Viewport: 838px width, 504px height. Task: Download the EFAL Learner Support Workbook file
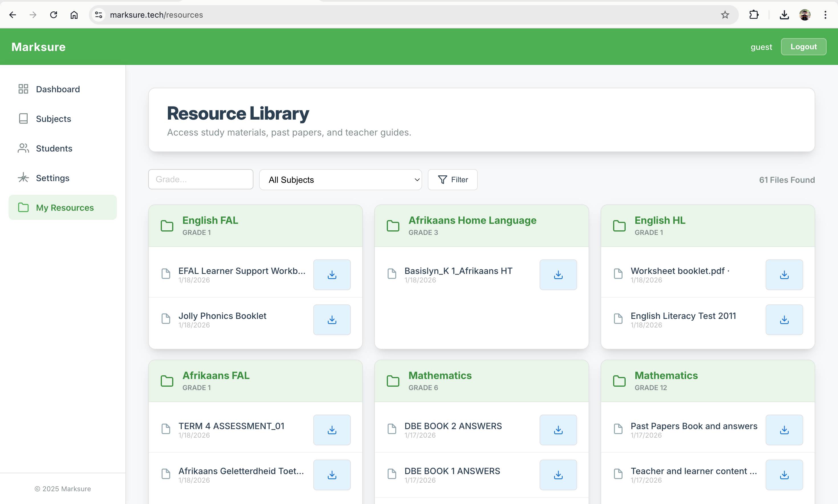point(331,275)
